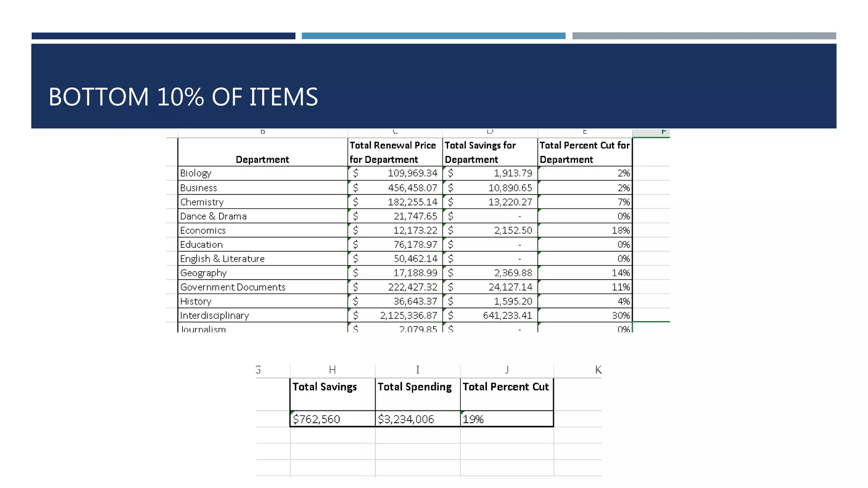The width and height of the screenshot is (868, 488).
Task: Select the 18% cut cell for Economics
Action: point(585,230)
